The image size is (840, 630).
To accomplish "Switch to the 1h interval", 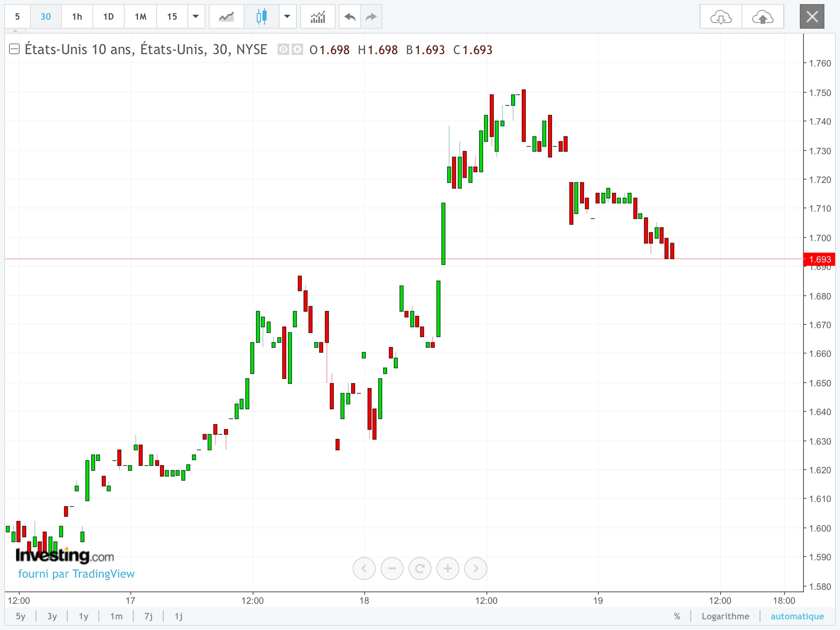I will click(77, 17).
